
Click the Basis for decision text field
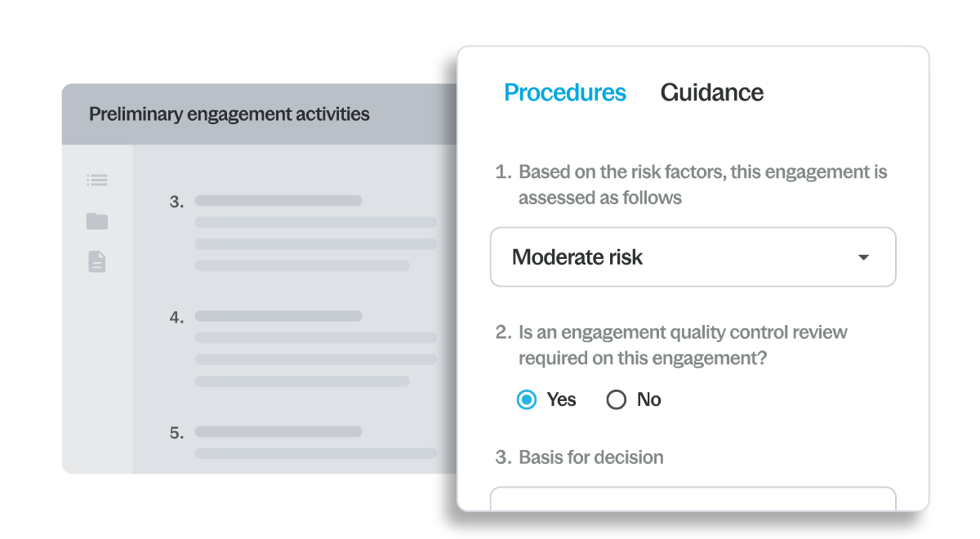click(x=693, y=499)
